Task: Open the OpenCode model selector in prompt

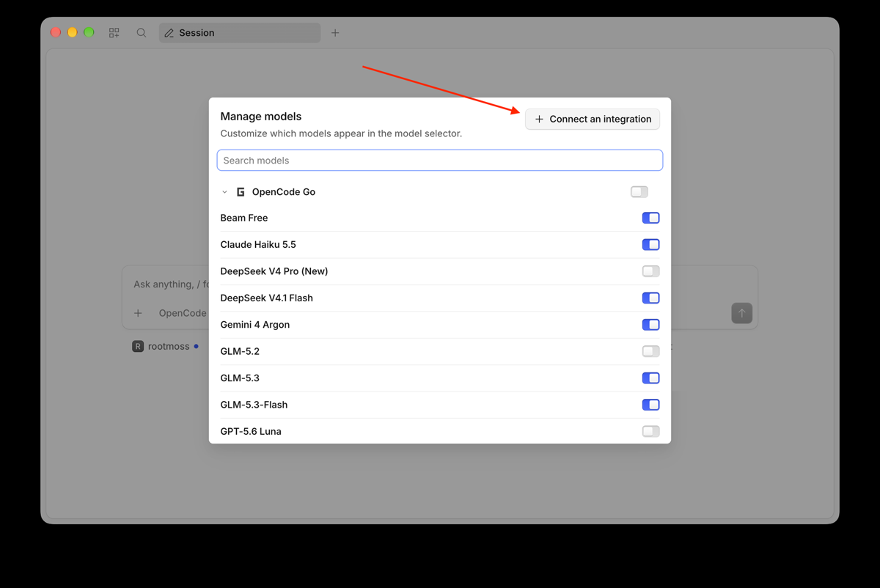Action: tap(183, 313)
